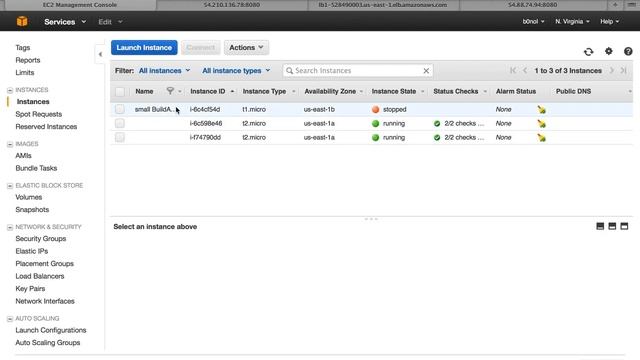Check the i-f74790dd instance row
This screenshot has height=360, width=640.
click(120, 137)
